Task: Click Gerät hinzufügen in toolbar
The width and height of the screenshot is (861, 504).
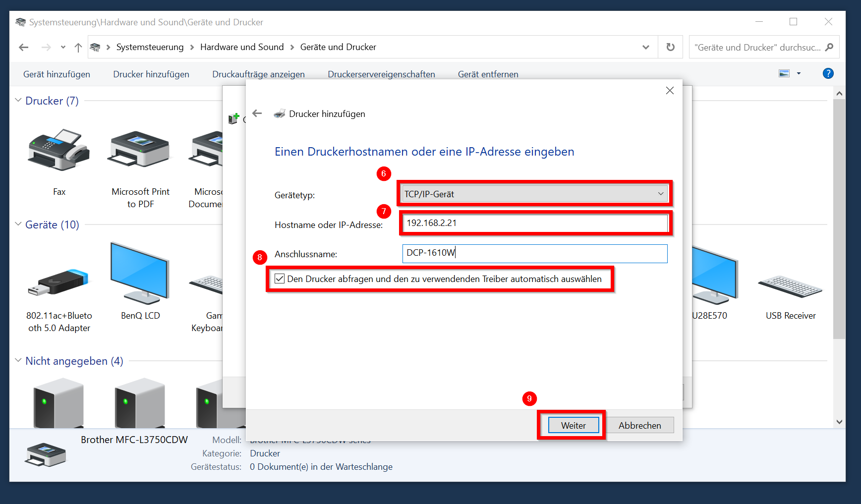Action: (57, 74)
